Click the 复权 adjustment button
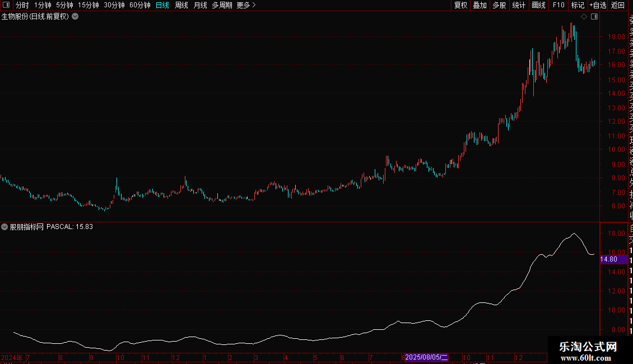 (x=460, y=5)
